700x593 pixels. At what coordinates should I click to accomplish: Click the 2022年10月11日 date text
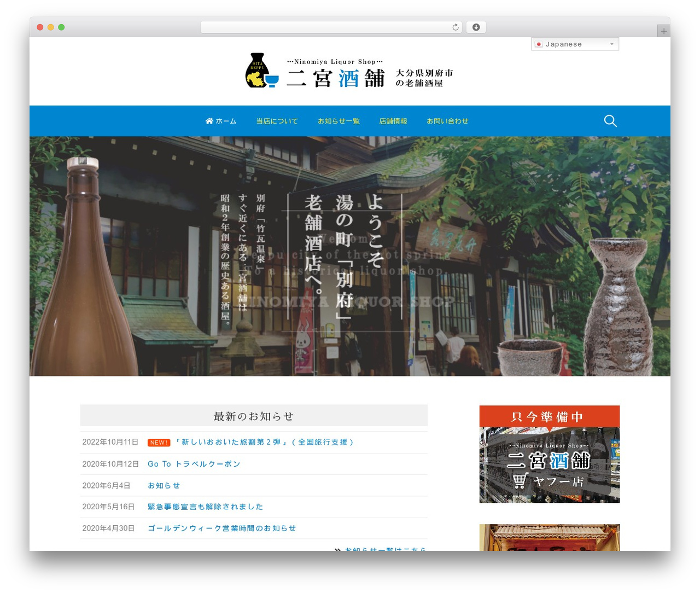tap(110, 442)
